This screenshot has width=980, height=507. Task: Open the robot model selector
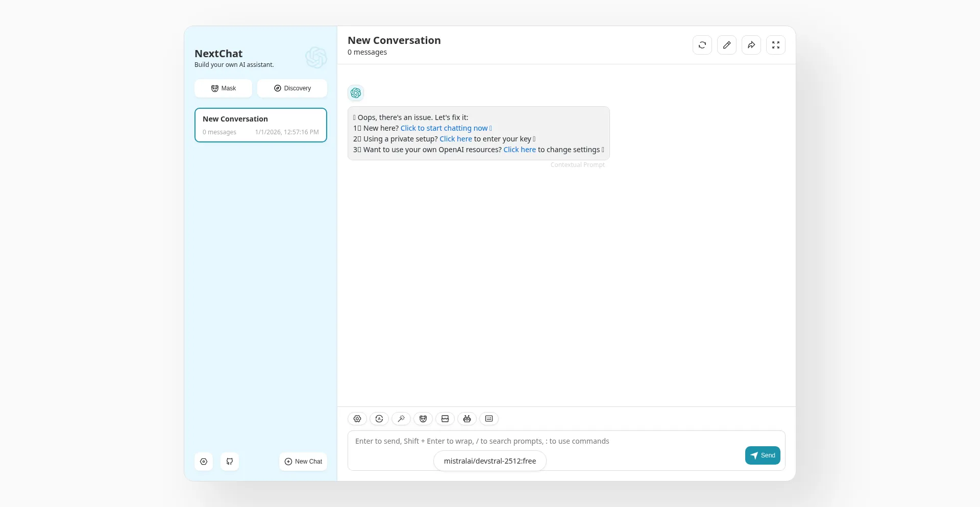(467, 419)
